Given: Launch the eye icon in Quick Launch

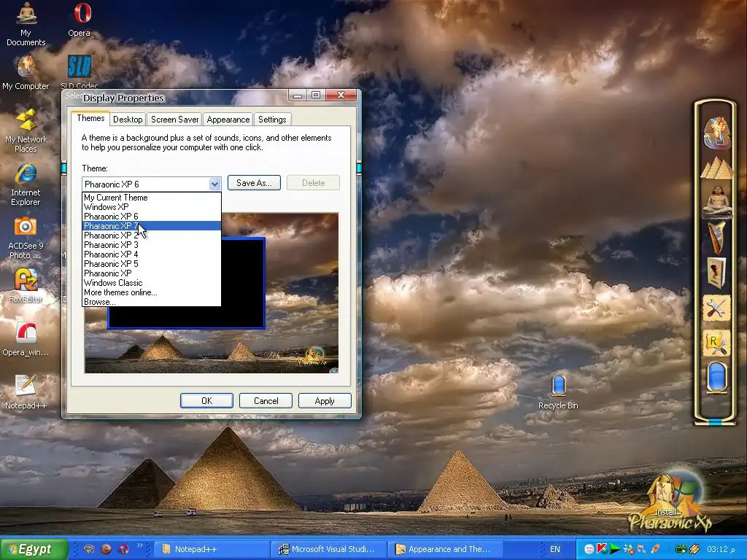Looking at the screenshot, I should [88, 549].
